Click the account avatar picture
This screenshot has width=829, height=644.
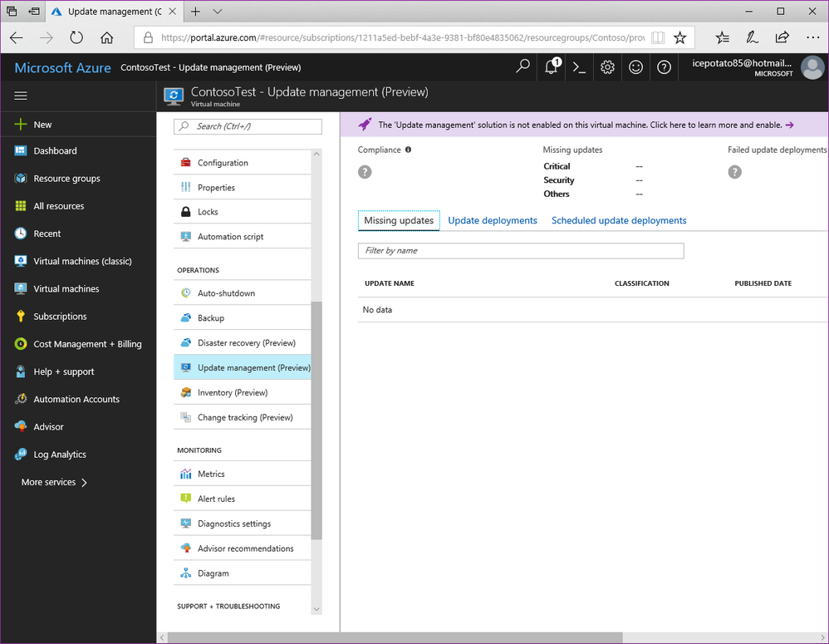click(812, 67)
